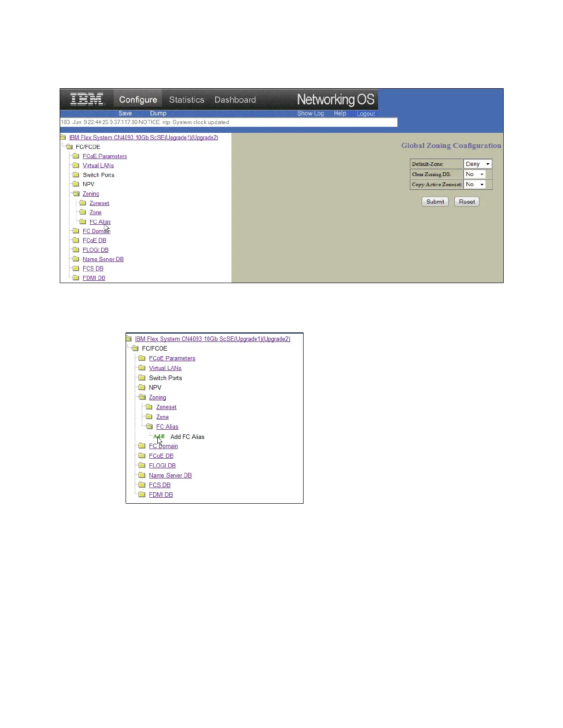Viewport: 563px width, 728px height.
Task: Click the FDMI DB folder icon, lower tree
Action: (142, 495)
